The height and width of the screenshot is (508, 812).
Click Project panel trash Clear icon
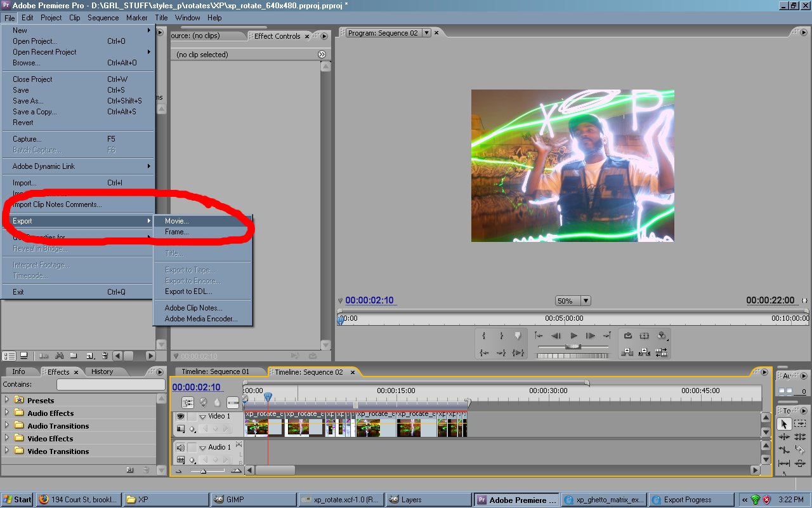(x=105, y=356)
